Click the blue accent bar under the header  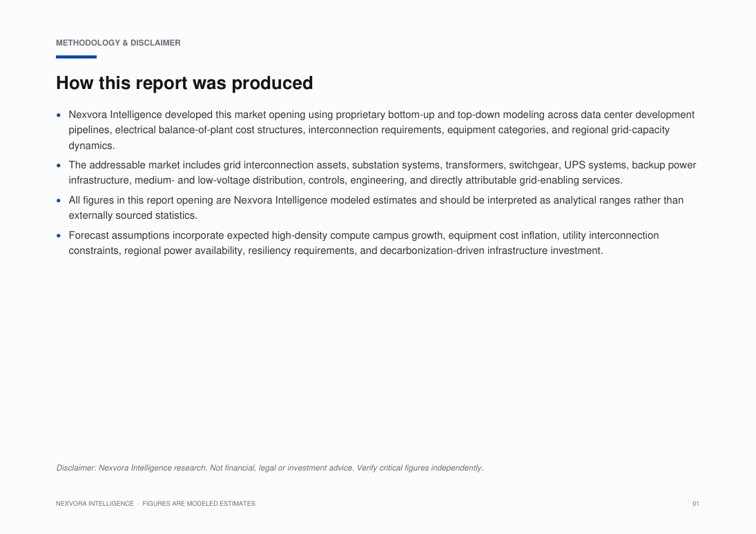(x=76, y=57)
